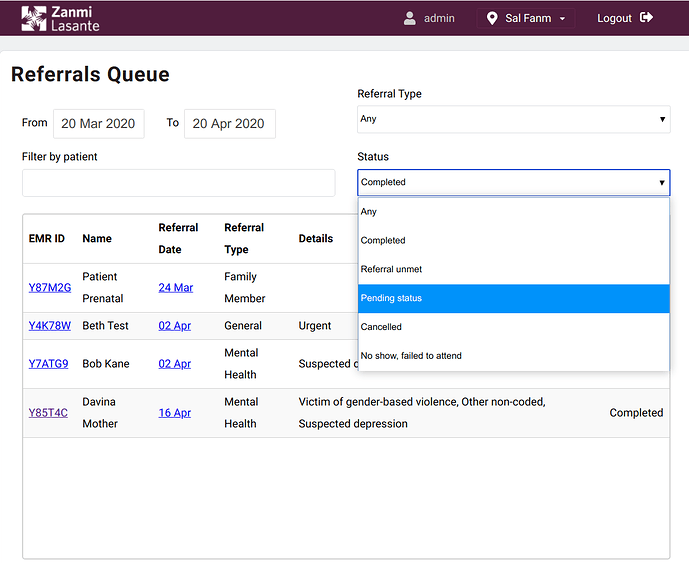The height and width of the screenshot is (563, 689).
Task: Open Bob Kane's 02 Apr referral link
Action: [174, 364]
